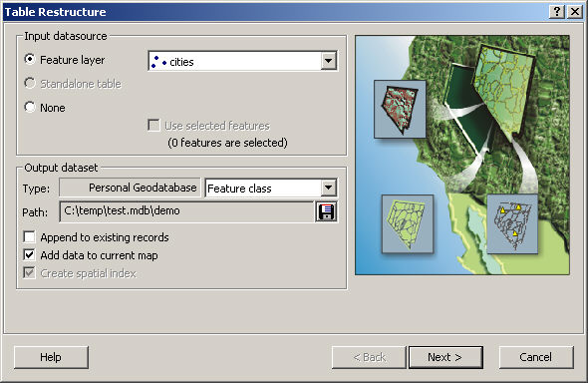This screenshot has height=383, width=588.
Task: Enable Append to existing records
Action: click(x=29, y=237)
